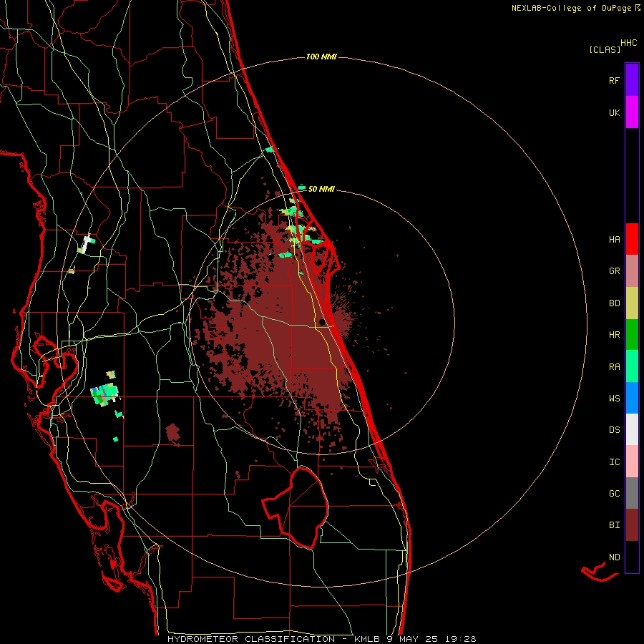Click the RF purple legend swatch
This screenshot has width=644, height=644.
pos(632,80)
